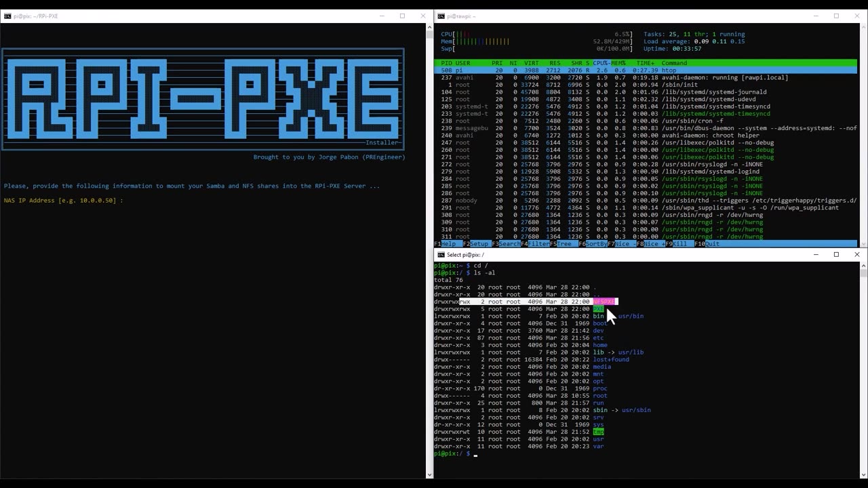Click the 'Brought to you by Jorge Pabon' credit
The width and height of the screenshot is (868, 488).
coord(329,157)
